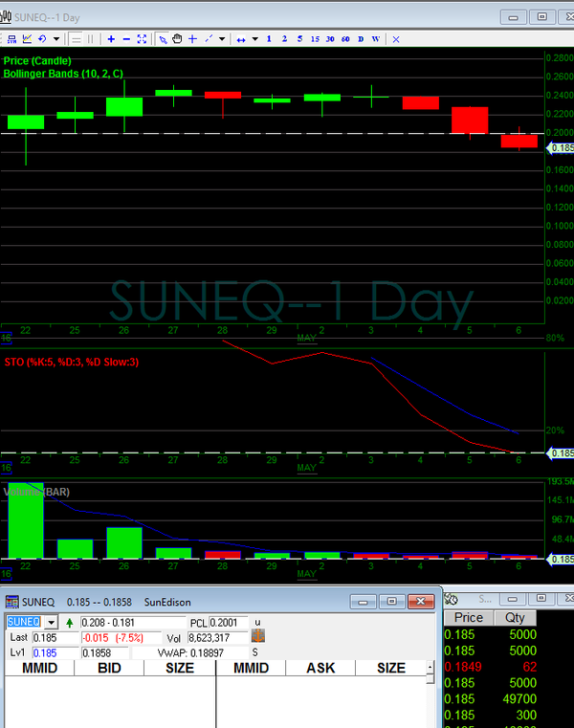This screenshot has width=574, height=728.
Task: Click the W weekly interval button
Action: pos(375,39)
